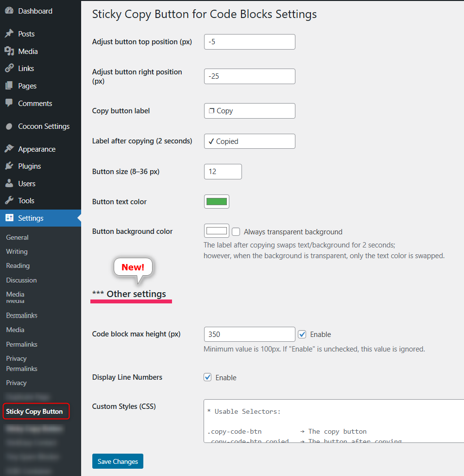Go to Cocoon Settings menu

click(x=44, y=126)
